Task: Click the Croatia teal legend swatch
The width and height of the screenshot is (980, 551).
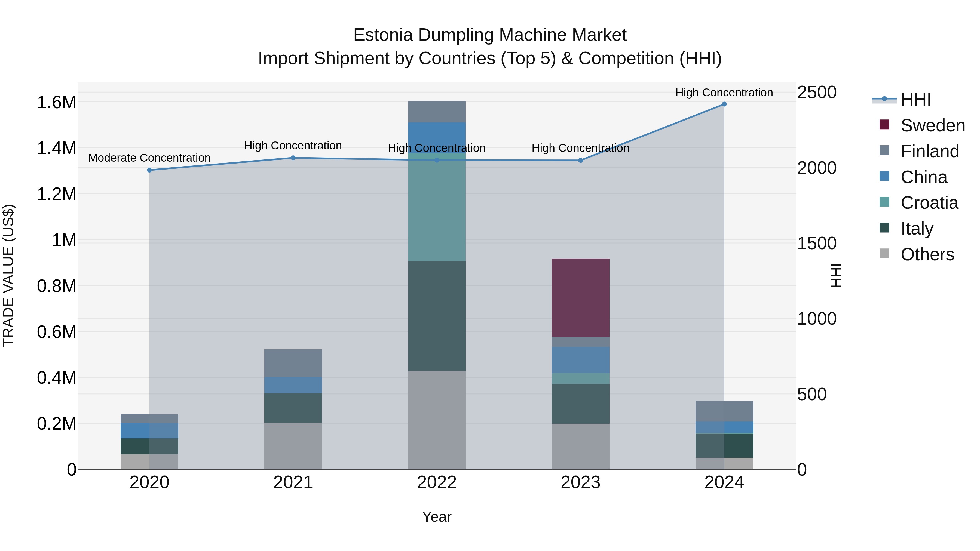Action: coord(884,202)
